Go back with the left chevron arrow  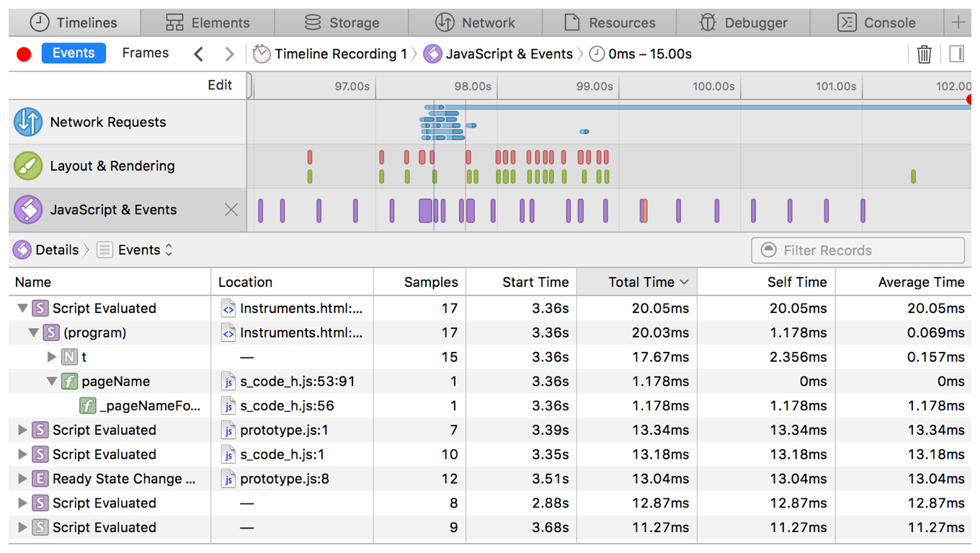click(x=199, y=54)
